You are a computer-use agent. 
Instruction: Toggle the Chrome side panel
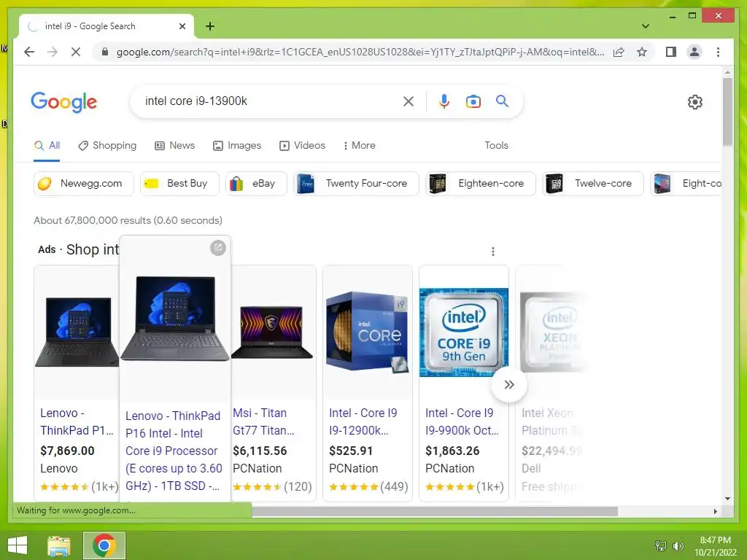(x=671, y=52)
